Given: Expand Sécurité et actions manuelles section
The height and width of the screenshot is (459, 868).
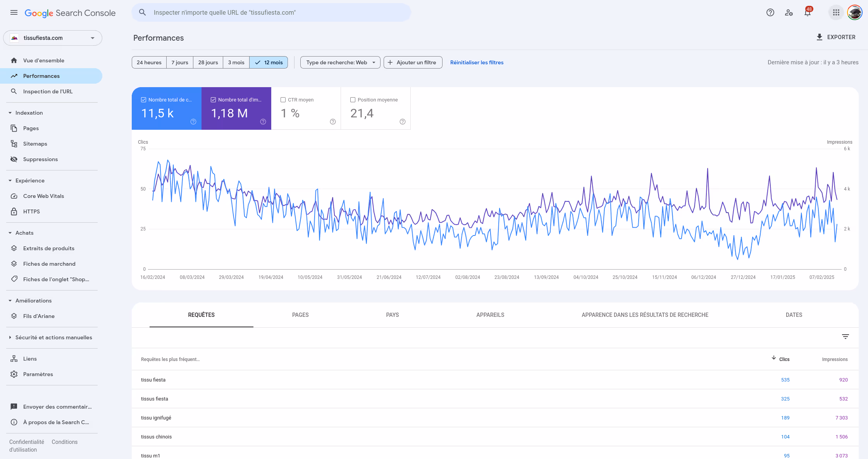Looking at the screenshot, I should (53, 337).
